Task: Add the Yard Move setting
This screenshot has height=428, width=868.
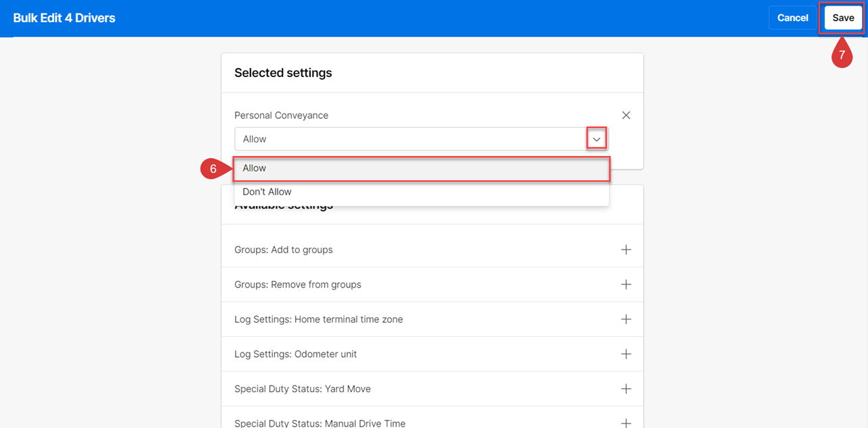Action: [x=626, y=389]
